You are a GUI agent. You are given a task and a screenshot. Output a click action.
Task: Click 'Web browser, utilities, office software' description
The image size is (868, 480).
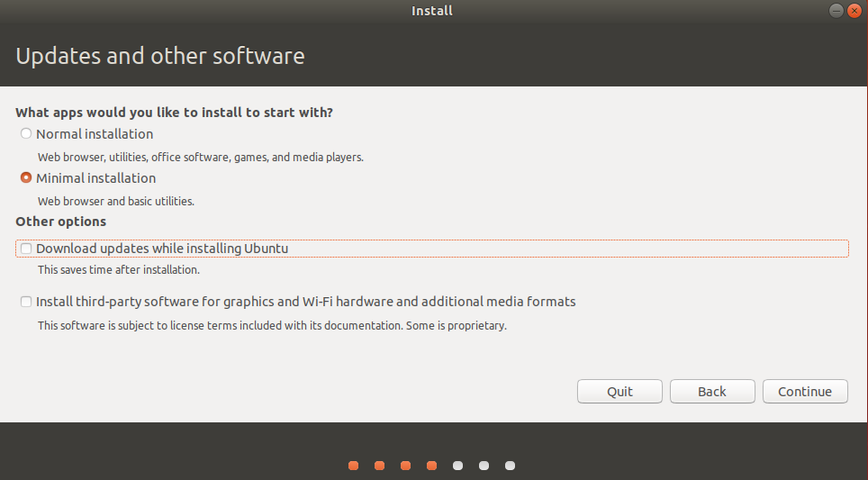[x=201, y=158]
